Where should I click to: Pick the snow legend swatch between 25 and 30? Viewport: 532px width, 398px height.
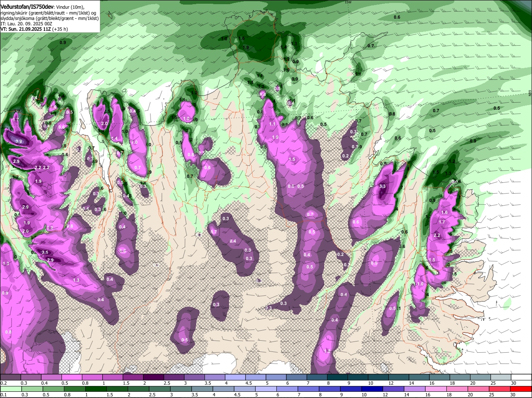(501, 377)
